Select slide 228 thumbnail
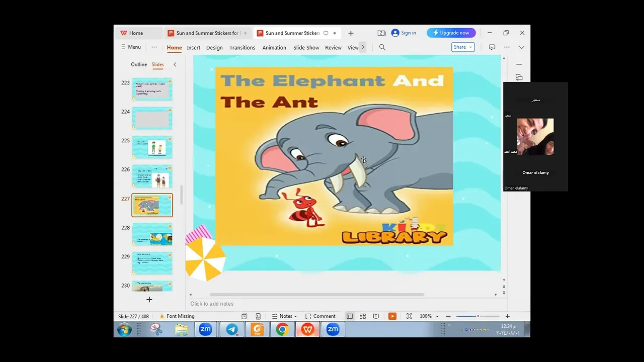The image size is (644, 362). click(152, 234)
